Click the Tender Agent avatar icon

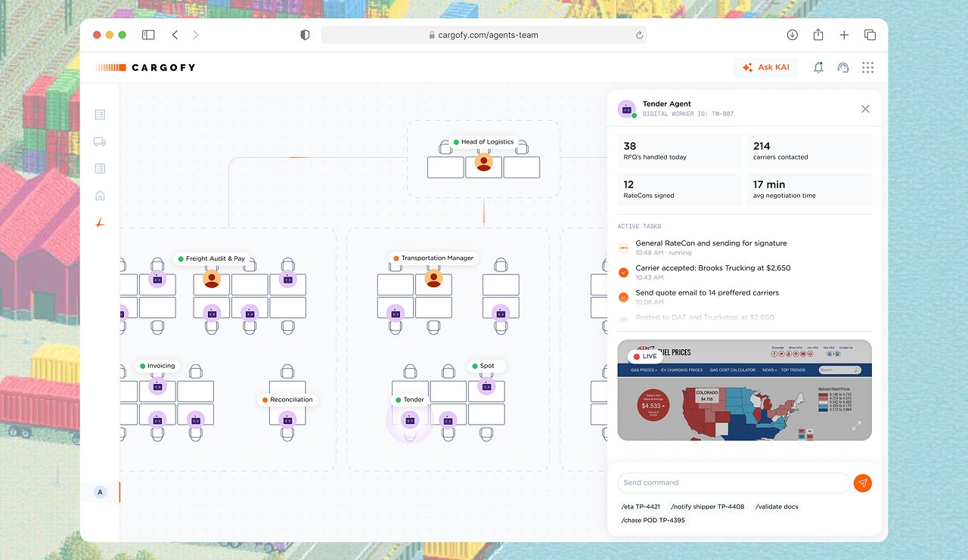point(626,109)
